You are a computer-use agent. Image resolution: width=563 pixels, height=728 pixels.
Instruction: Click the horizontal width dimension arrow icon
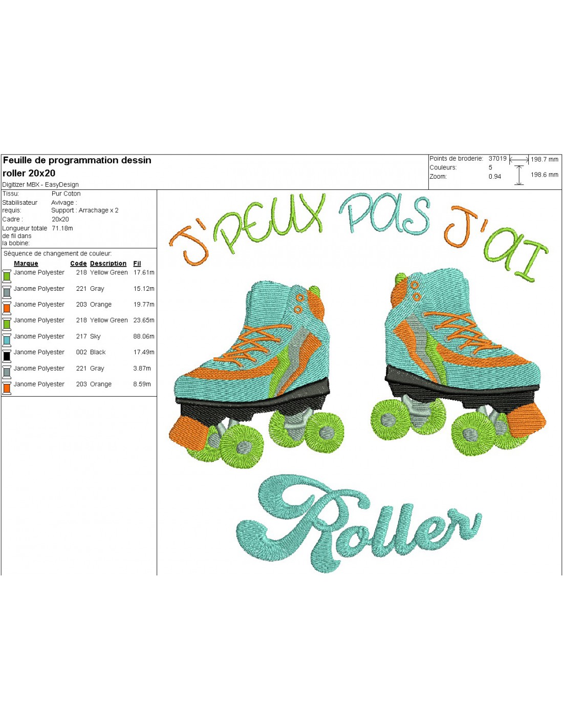(519, 160)
